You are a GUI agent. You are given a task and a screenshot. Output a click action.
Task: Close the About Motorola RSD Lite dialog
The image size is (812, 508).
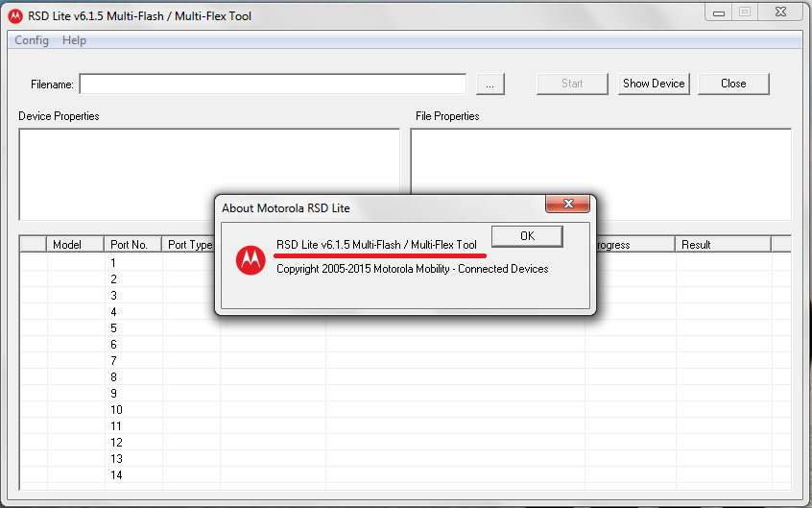pyautogui.click(x=567, y=204)
